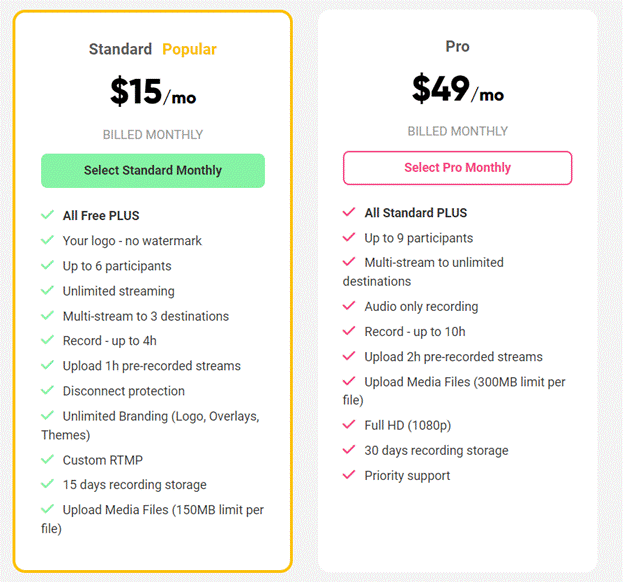Click the green checkmark beside Disconnect protection

(47, 391)
